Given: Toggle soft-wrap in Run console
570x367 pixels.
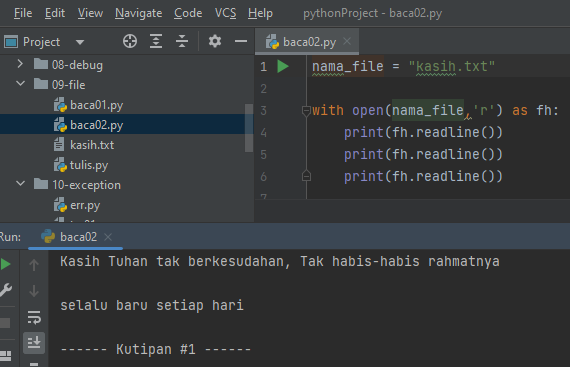Looking at the screenshot, I should click(34, 317).
